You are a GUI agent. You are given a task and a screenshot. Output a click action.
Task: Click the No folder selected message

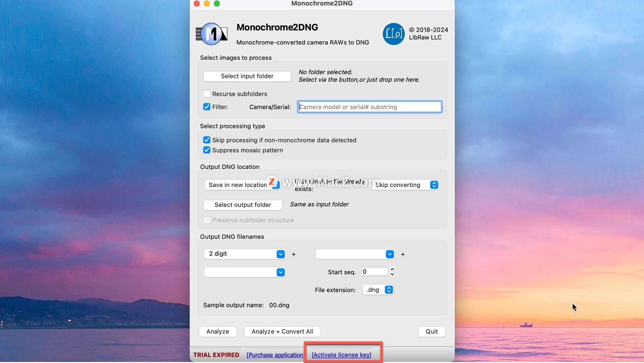[x=359, y=76]
